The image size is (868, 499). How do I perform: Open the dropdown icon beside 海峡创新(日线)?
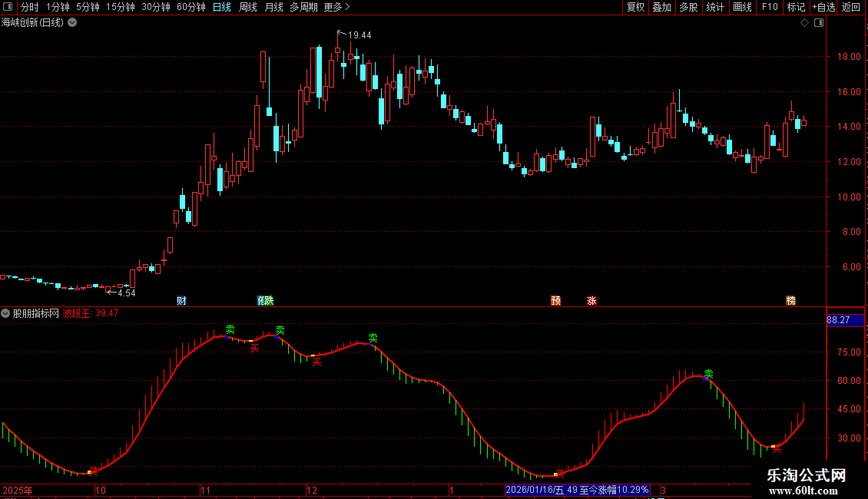(72, 23)
